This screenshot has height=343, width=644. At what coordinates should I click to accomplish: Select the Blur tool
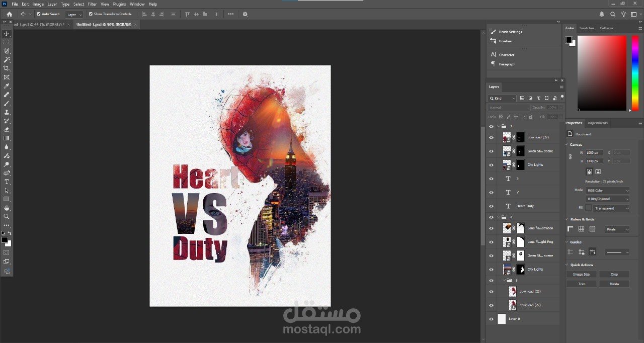tap(7, 147)
